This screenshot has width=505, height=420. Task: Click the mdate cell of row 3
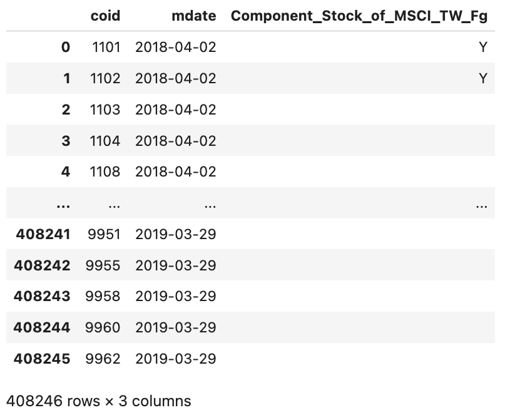[x=175, y=141]
